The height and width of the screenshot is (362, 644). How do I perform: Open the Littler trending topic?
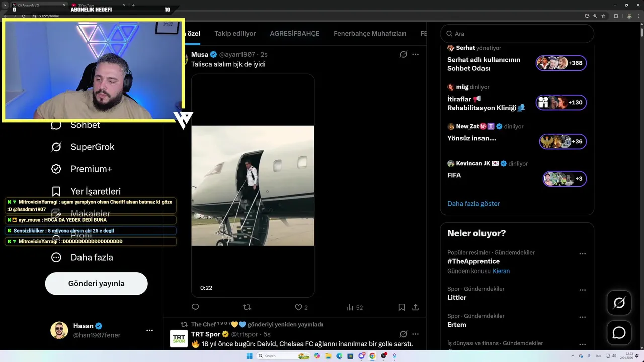457,298
